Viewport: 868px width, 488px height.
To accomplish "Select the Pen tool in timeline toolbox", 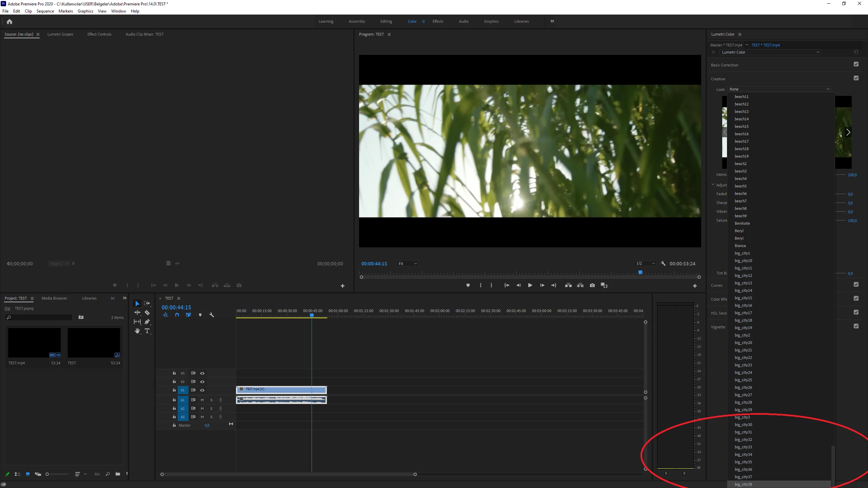I will point(147,322).
